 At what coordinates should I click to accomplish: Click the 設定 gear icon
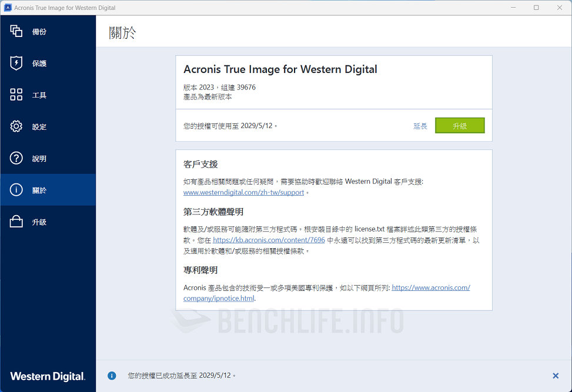[16, 126]
